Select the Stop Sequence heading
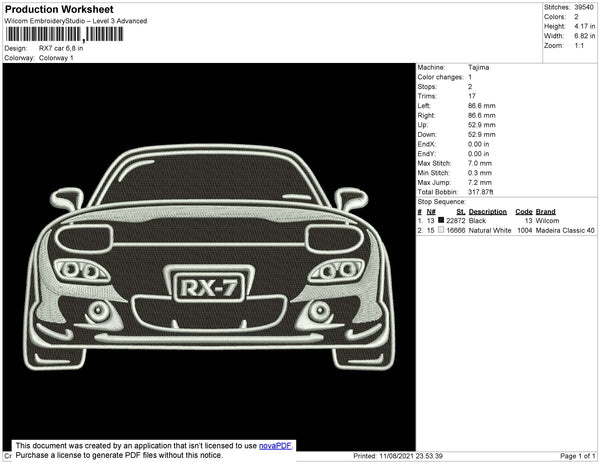The image size is (600, 464). (441, 202)
